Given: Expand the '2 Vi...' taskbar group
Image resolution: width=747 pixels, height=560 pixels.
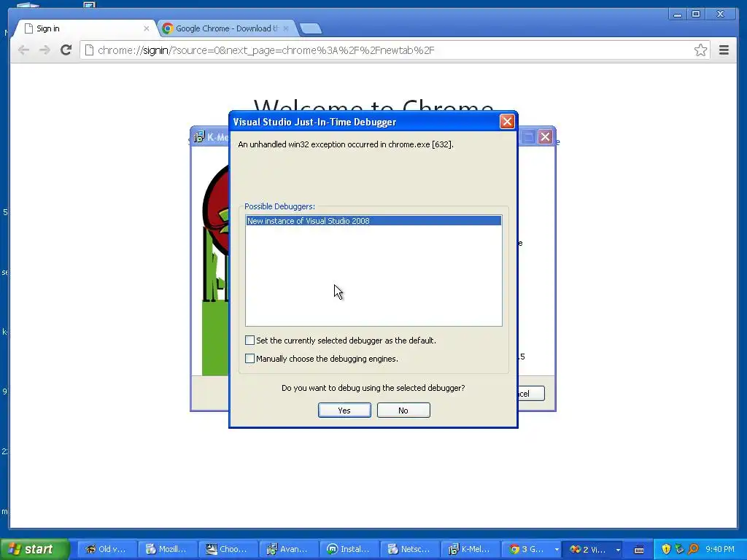Looking at the screenshot, I should pos(593,549).
